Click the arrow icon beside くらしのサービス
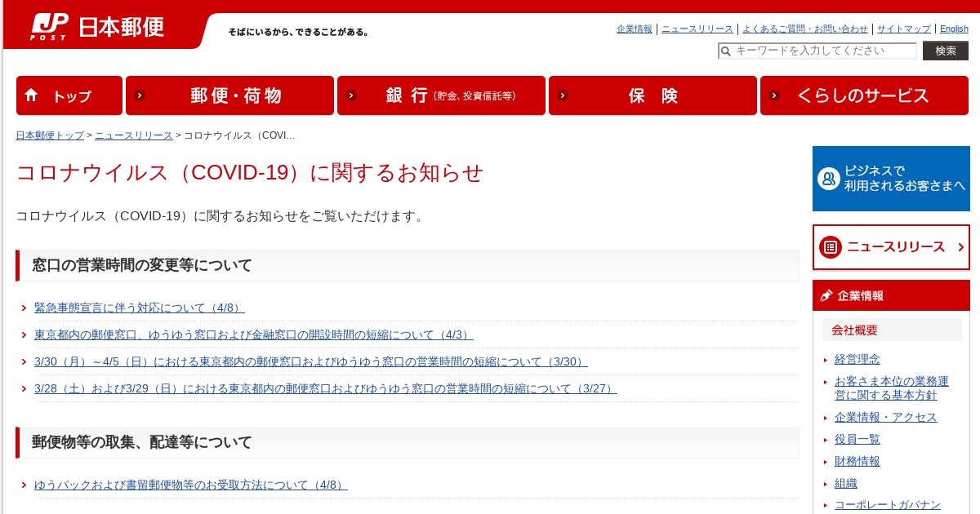 point(774,95)
